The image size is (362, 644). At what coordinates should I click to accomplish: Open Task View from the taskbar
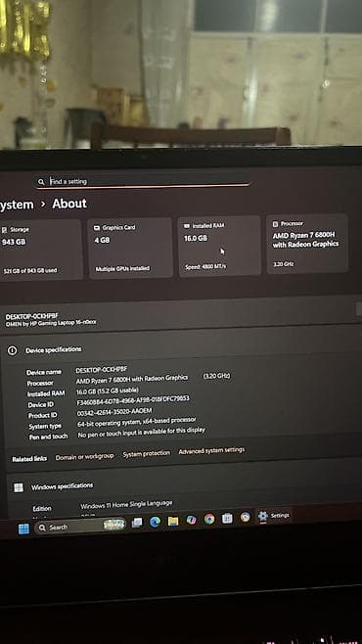coord(137,523)
